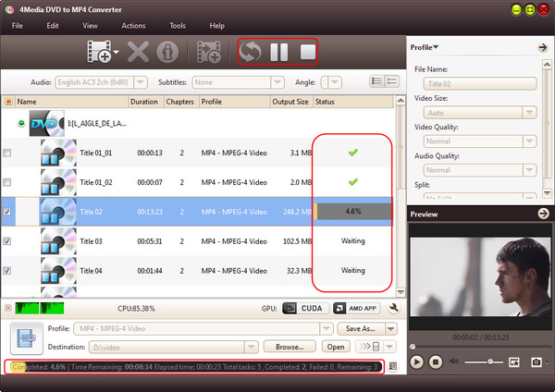
Task: Collapse the DVD source tree node
Action: pyautogui.click(x=21, y=122)
